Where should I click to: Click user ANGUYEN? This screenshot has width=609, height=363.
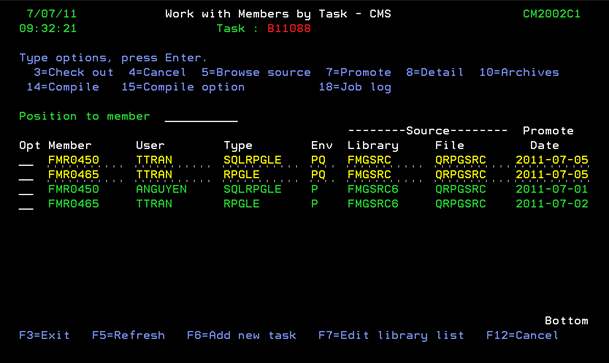click(161, 189)
